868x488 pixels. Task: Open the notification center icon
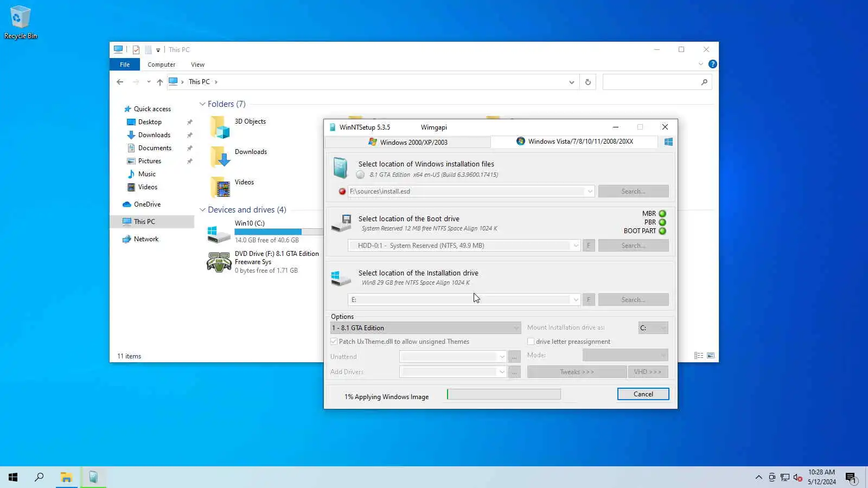(851, 477)
